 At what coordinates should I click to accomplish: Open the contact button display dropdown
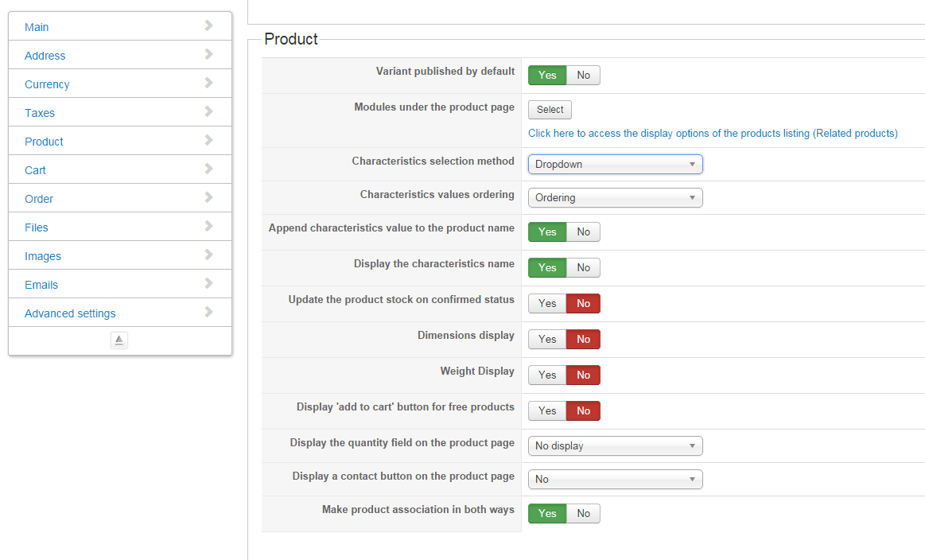(615, 480)
